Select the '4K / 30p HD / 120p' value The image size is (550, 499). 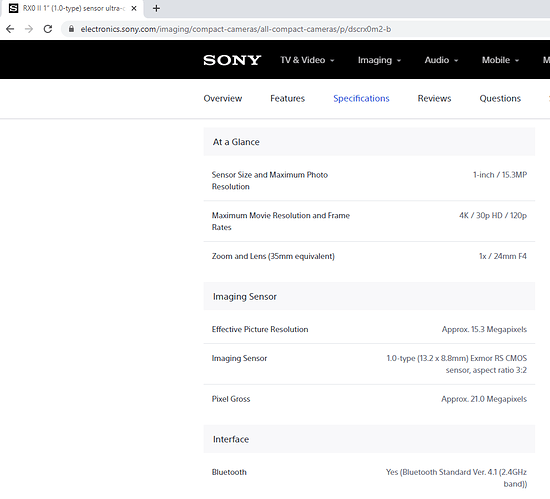tap(493, 215)
